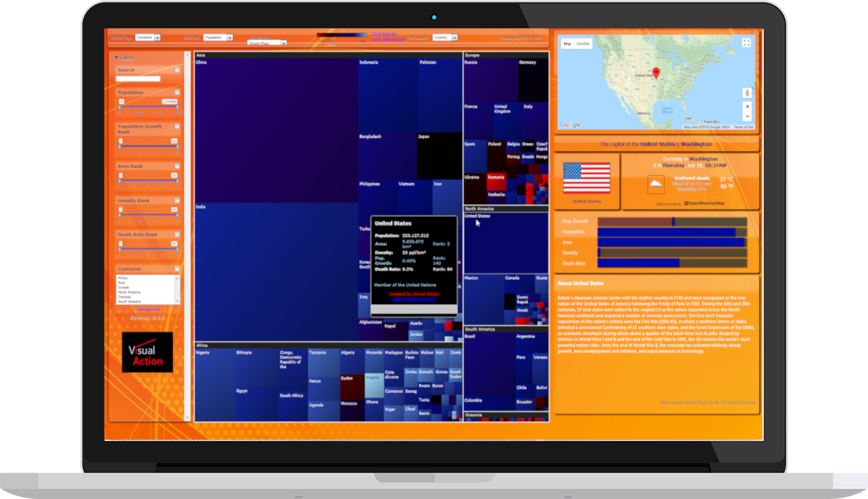Click scroll-up arrow of filters panel scrollbar

188,55
